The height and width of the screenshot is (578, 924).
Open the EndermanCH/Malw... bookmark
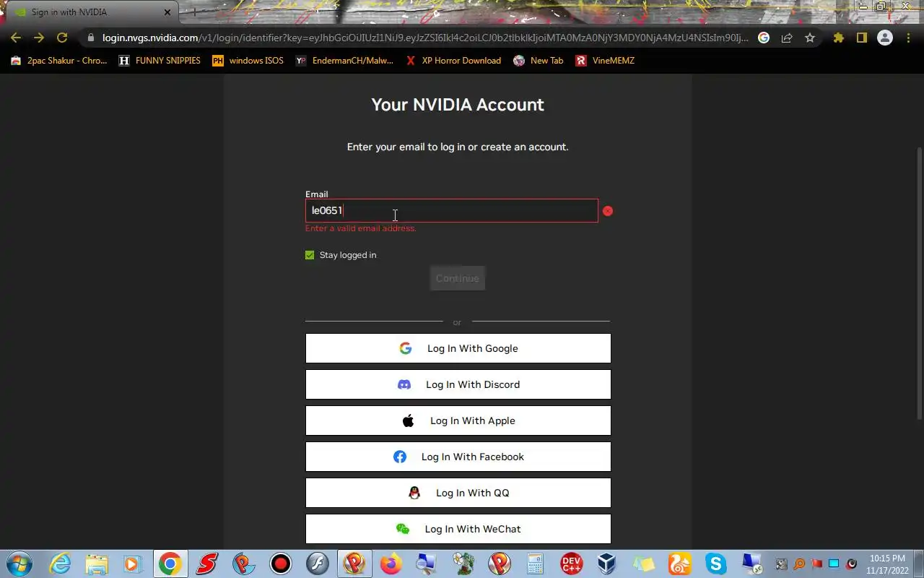click(x=344, y=61)
